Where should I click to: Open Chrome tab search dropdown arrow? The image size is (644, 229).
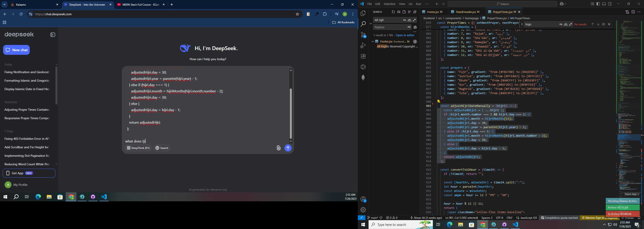tap(4, 4)
